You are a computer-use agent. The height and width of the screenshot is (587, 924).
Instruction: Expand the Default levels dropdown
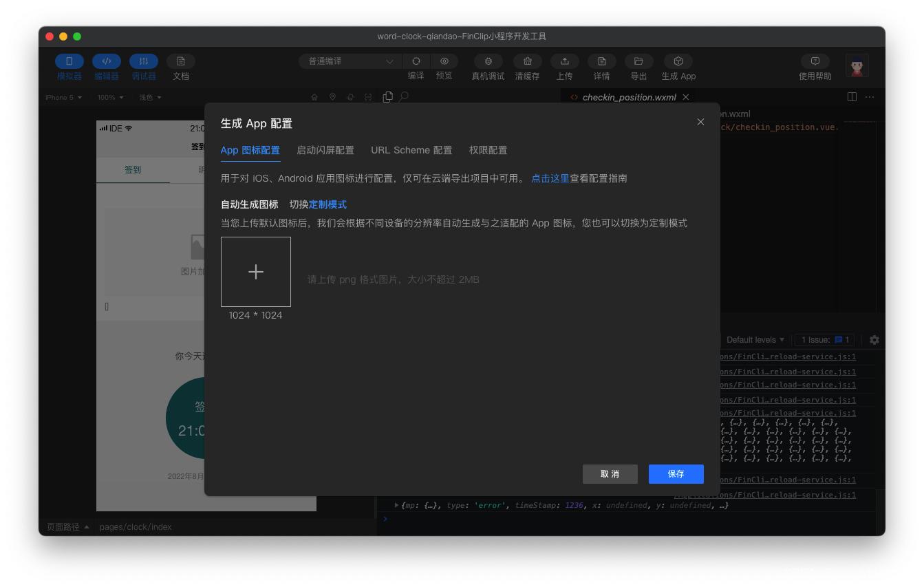point(755,340)
